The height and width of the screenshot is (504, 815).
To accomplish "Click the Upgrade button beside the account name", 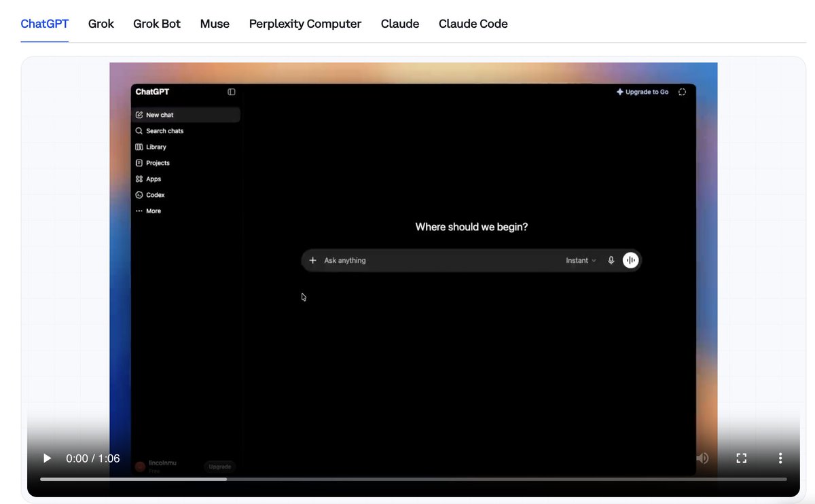I will point(220,467).
